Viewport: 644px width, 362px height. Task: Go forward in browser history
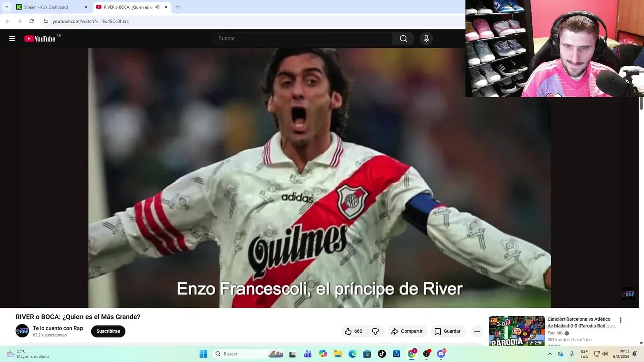pos(19,21)
